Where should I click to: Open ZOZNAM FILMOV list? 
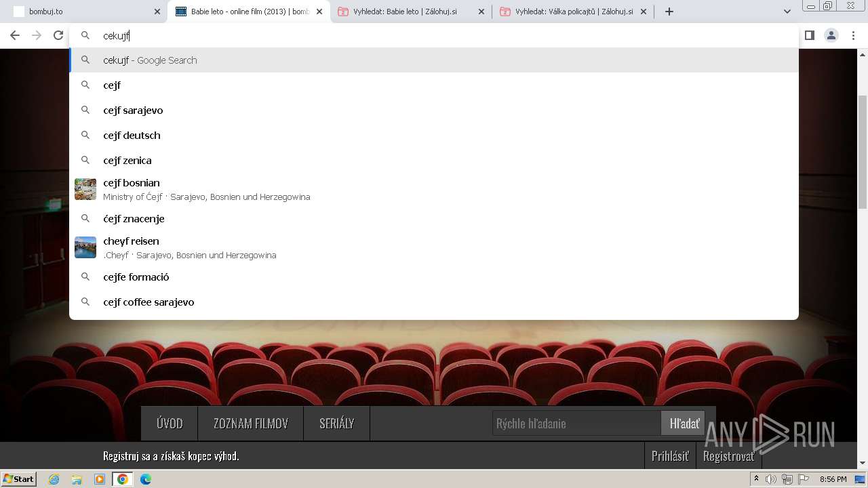251,424
